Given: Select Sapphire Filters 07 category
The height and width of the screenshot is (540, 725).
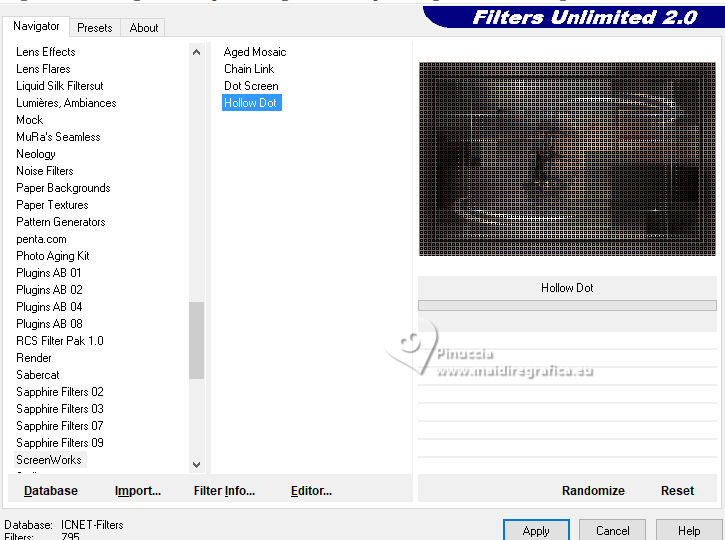Looking at the screenshot, I should click(x=60, y=426).
